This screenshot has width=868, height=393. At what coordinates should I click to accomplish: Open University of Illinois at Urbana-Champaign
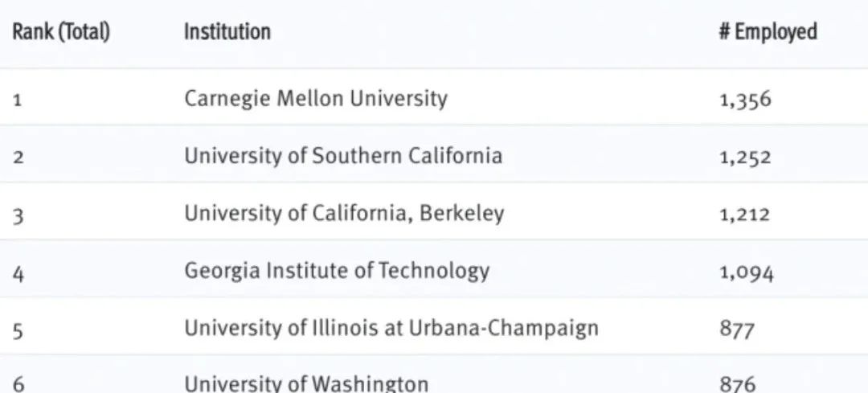pos(391,328)
